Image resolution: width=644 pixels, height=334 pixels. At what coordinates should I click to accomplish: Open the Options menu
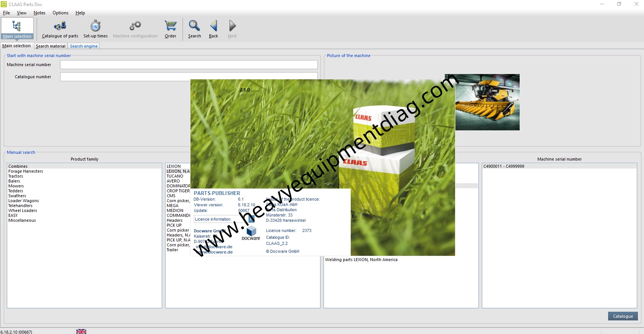click(60, 13)
